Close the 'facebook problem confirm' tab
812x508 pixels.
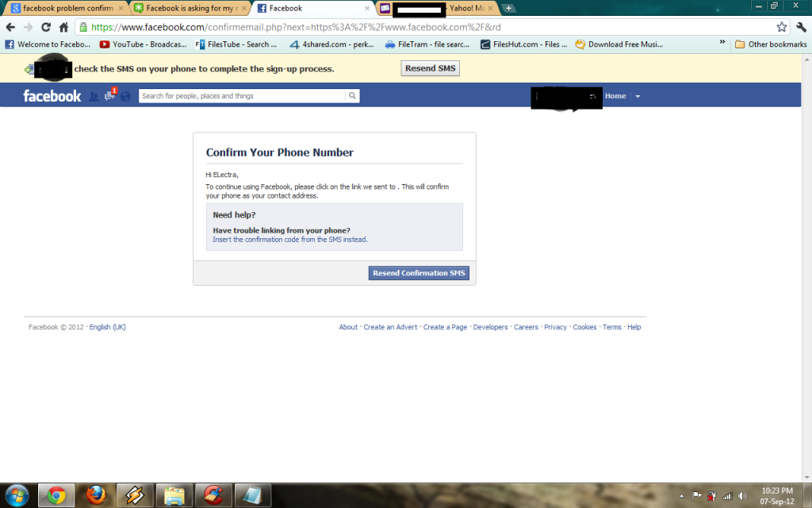pos(121,8)
